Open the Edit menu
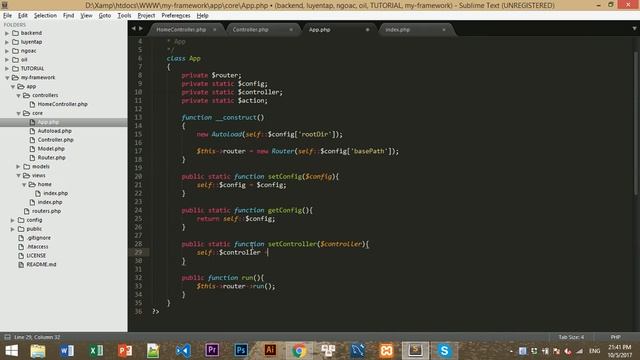The height and width of the screenshot is (360, 640). (23, 16)
